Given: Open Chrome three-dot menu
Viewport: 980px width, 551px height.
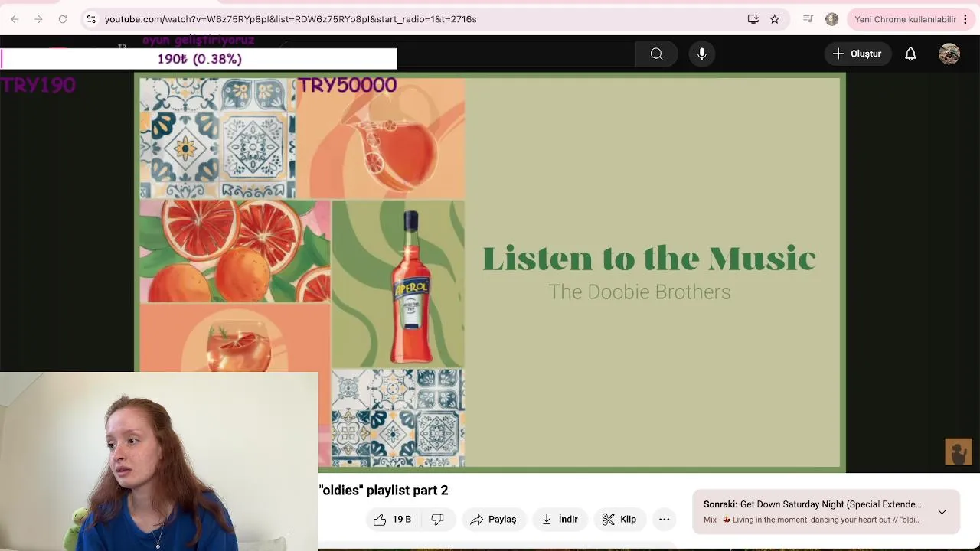Looking at the screenshot, I should click(966, 19).
